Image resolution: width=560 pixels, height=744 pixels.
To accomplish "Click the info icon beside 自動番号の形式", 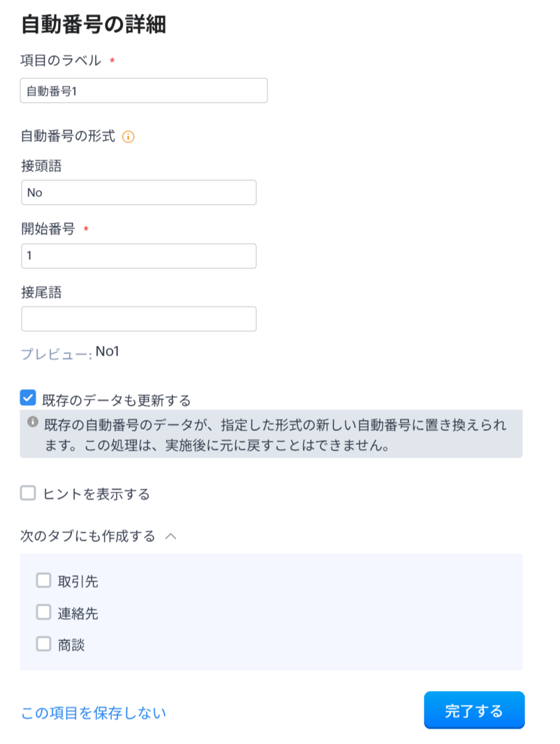I will [x=128, y=137].
